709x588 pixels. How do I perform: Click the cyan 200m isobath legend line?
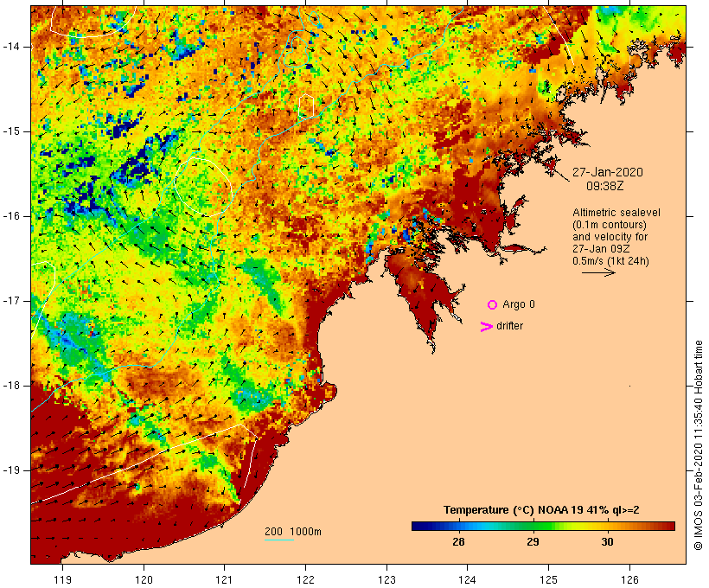[279, 540]
